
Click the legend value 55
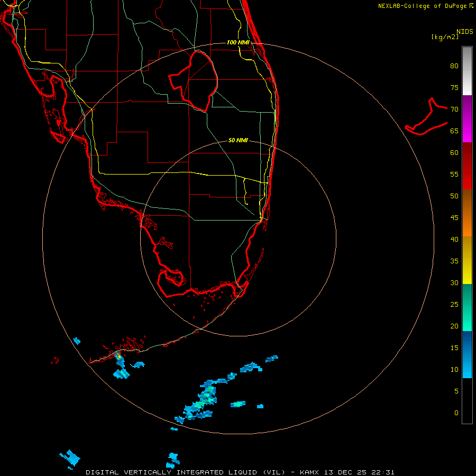(454, 174)
